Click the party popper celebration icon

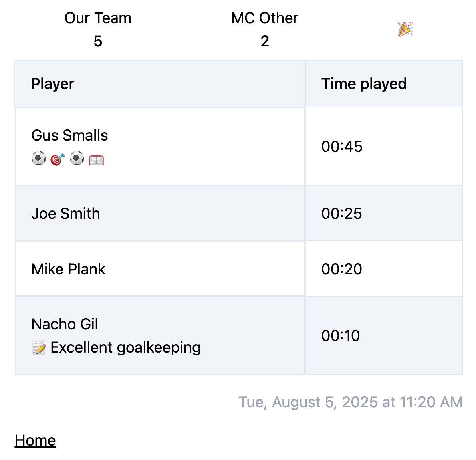[x=405, y=29]
